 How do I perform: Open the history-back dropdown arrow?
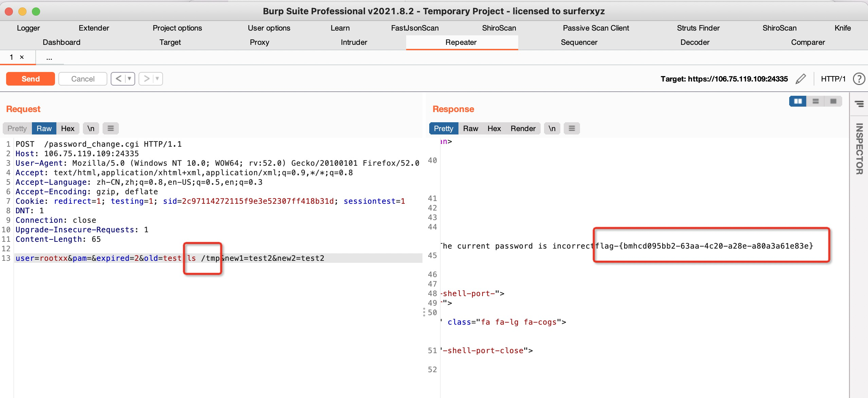[129, 79]
